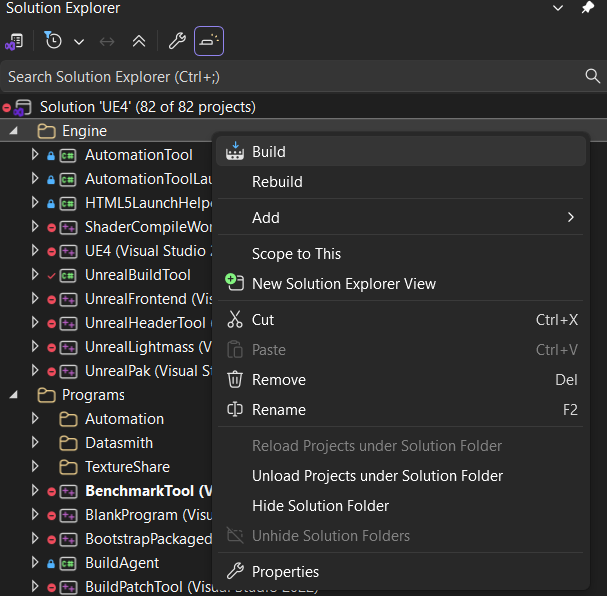Expand the ShaderCompileWorker project

34,226
